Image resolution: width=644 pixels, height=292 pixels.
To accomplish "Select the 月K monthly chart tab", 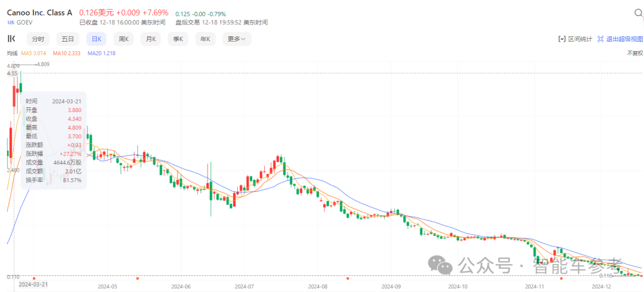I will (x=151, y=39).
